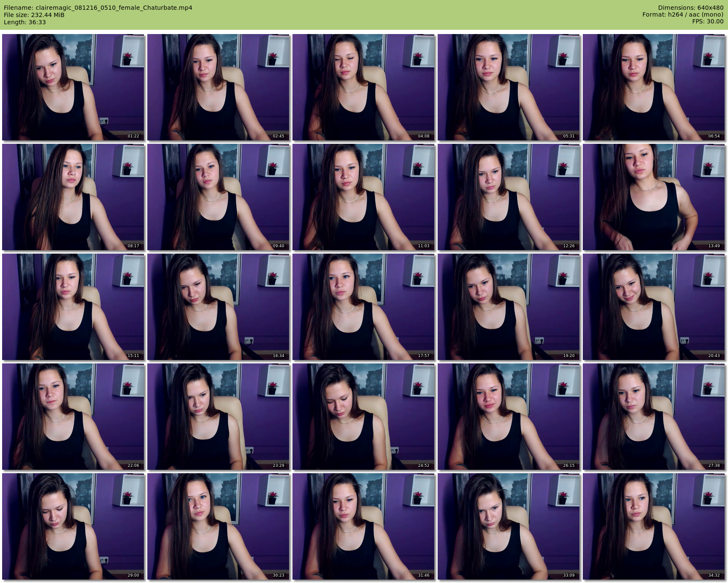Click the File size 232.44 MiB line

[x=34, y=15]
